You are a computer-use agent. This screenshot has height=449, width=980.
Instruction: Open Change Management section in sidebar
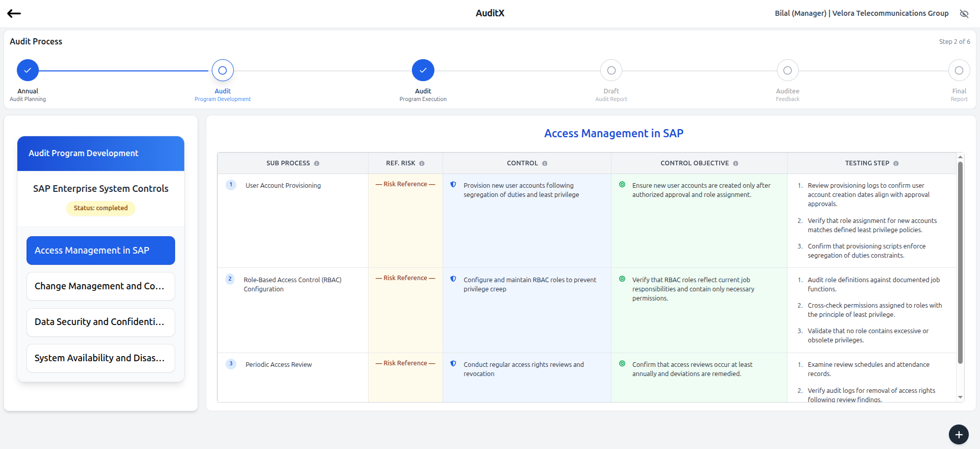pos(101,286)
